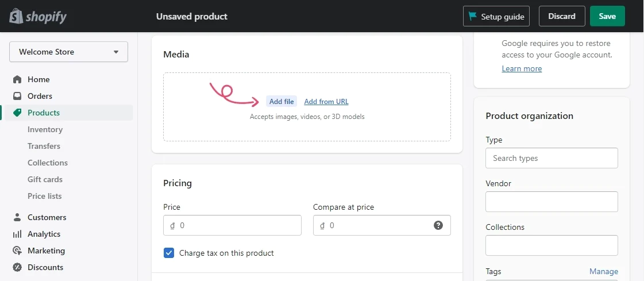Open Gift cards in the sidebar
The image size is (644, 281).
[45, 179]
